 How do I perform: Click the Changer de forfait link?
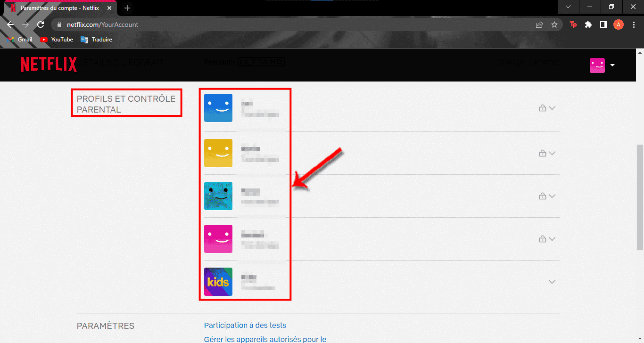(x=528, y=62)
